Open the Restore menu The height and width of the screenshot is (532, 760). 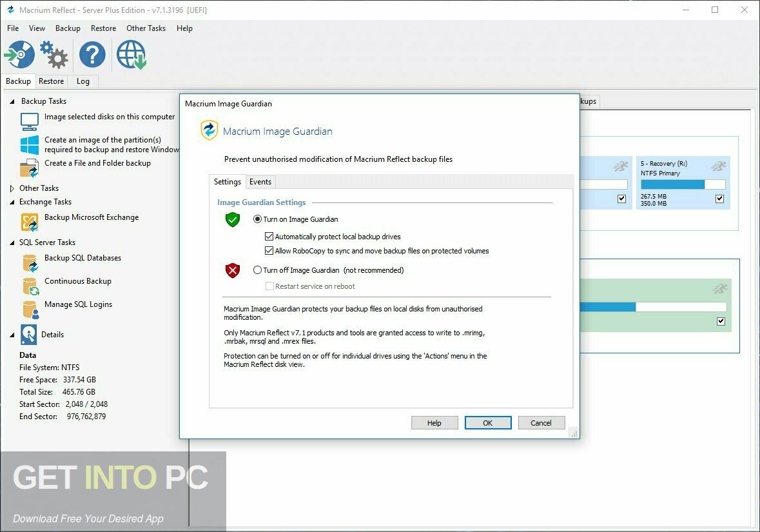[103, 28]
